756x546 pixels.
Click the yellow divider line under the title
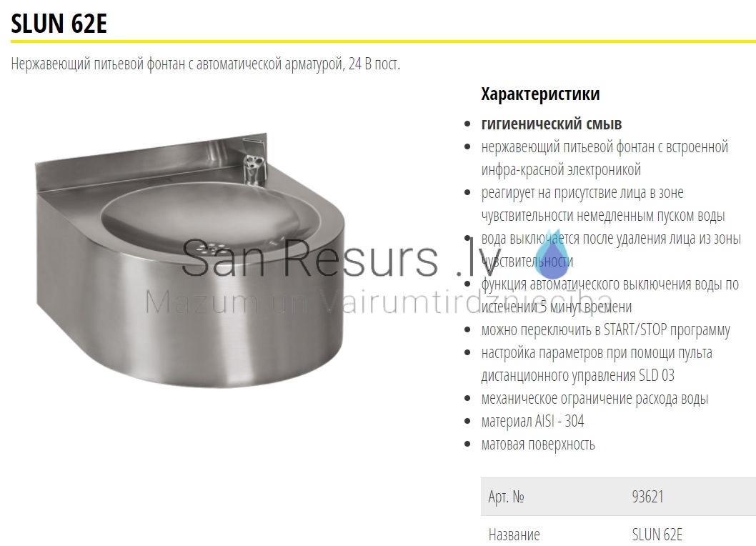[383, 41]
